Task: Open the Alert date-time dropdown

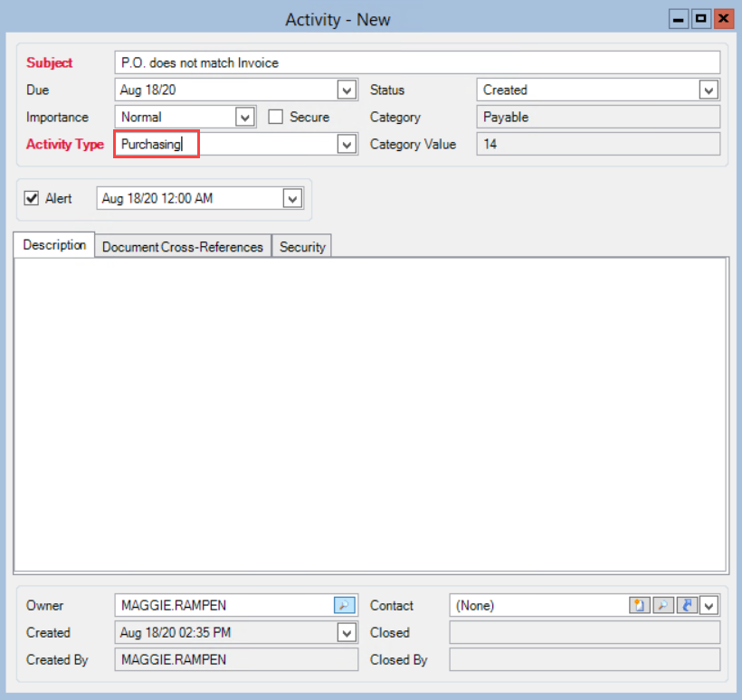Action: 292,198
